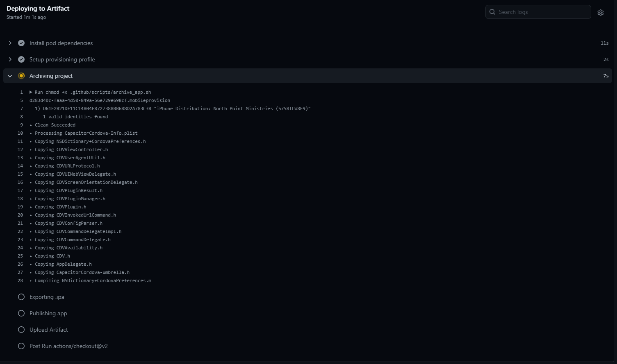Click the pending circle beside Upload Artifact
This screenshot has height=364, width=617.
21,330
